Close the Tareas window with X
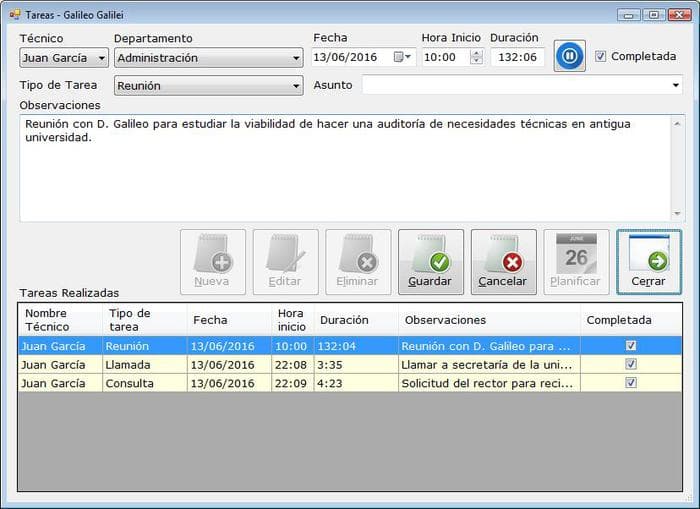 click(x=679, y=15)
